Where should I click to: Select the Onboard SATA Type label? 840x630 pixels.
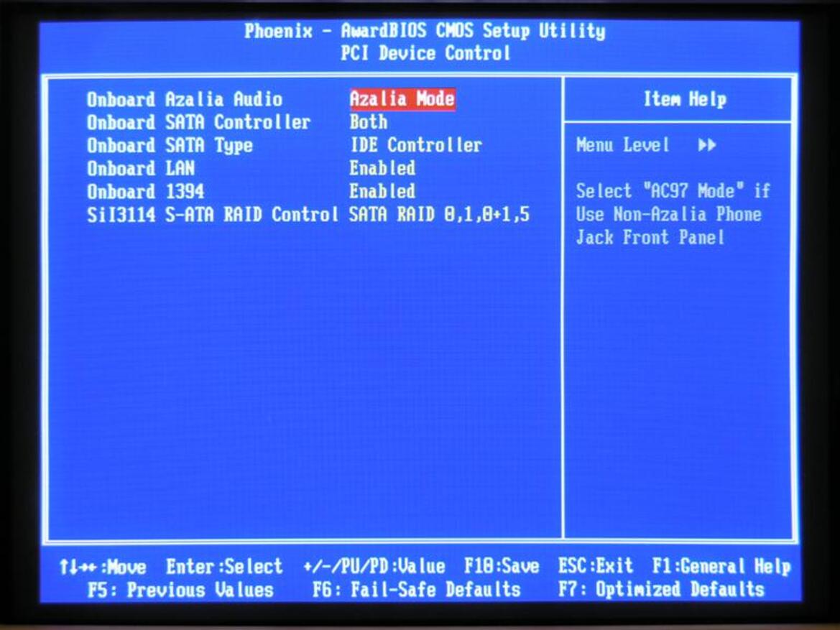tap(170, 146)
